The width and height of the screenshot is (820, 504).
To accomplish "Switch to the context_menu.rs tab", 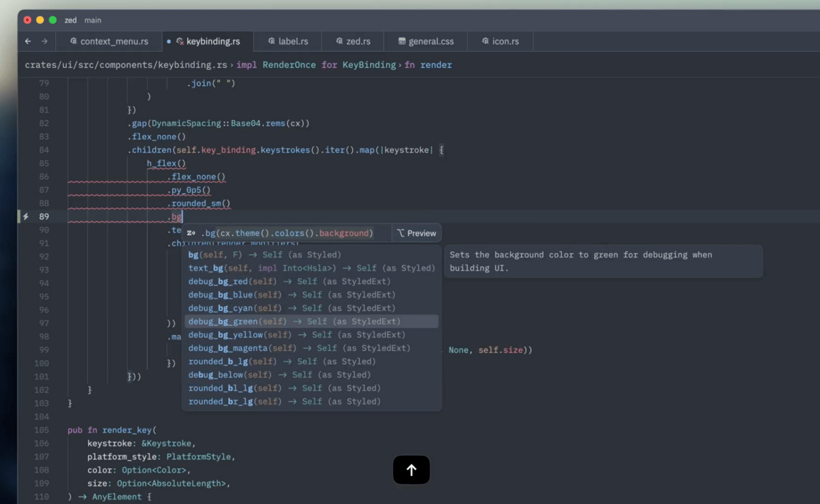I will coord(109,41).
